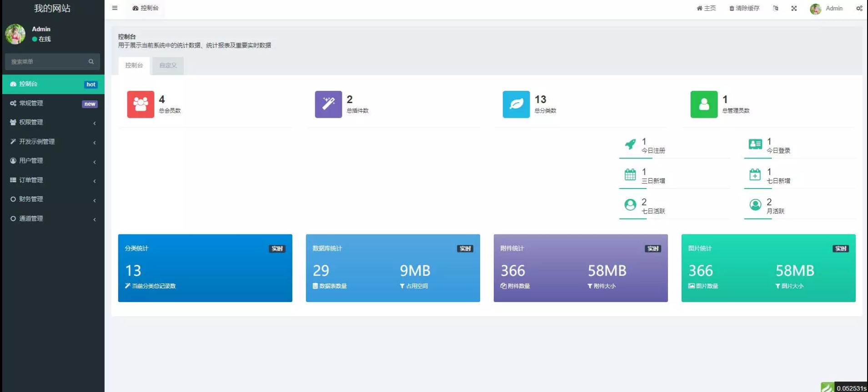The width and height of the screenshot is (868, 392).
Task: Click the 366 附件数量 value
Action: (513, 271)
